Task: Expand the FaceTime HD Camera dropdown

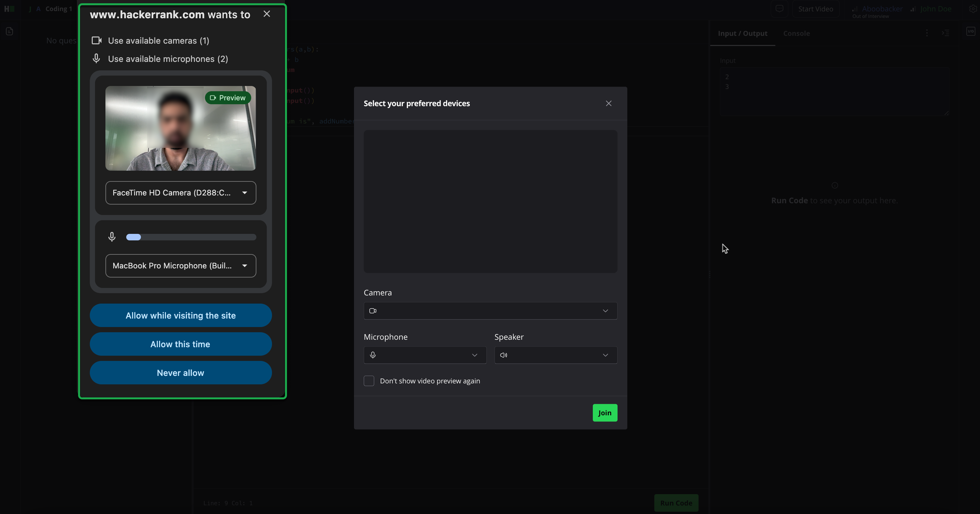Action: coord(180,193)
